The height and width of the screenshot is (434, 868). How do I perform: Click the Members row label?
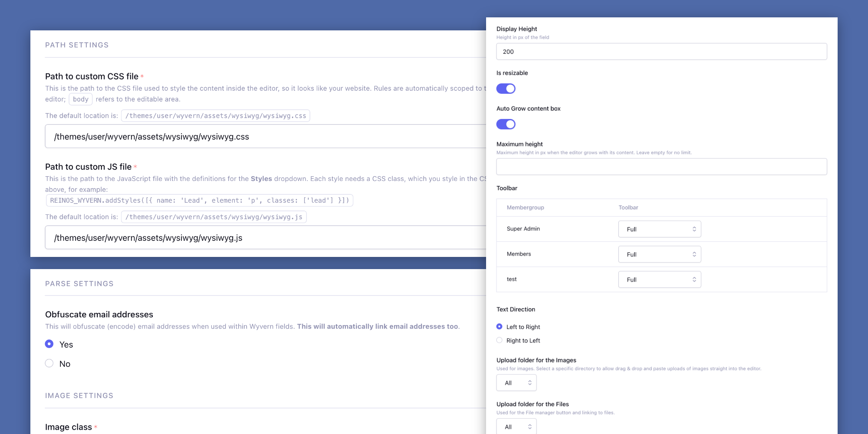(x=519, y=254)
